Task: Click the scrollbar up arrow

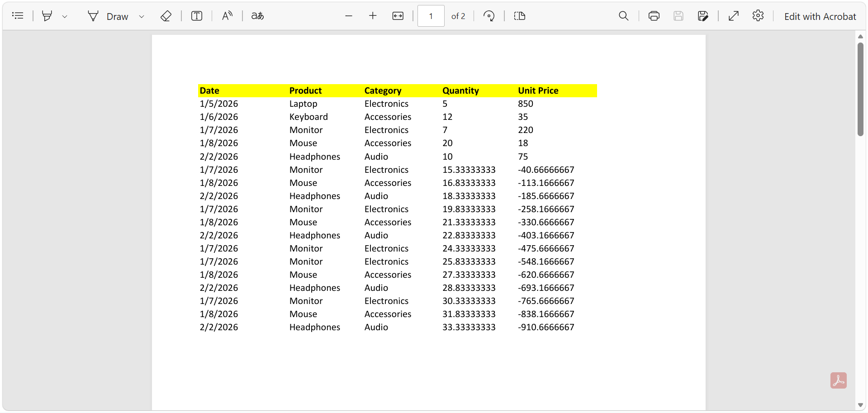Action: pos(860,37)
